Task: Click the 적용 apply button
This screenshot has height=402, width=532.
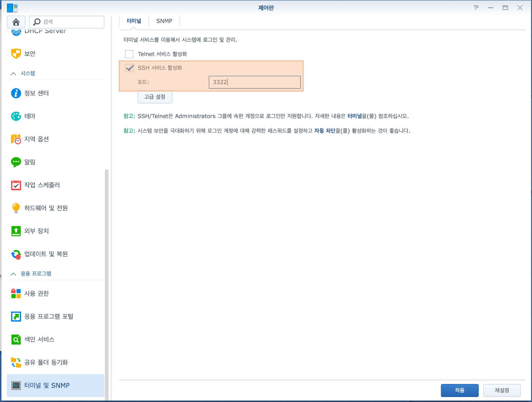Action: coord(460,390)
